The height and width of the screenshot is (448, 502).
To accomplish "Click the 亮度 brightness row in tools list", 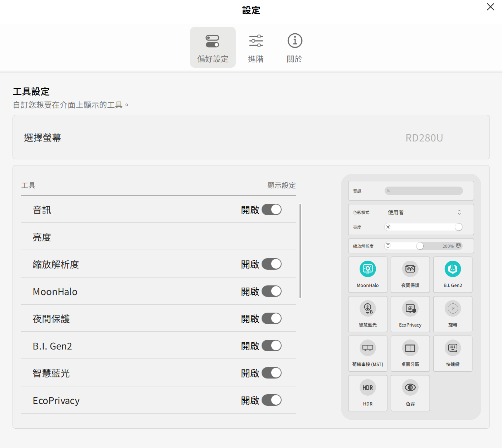I will 159,237.
